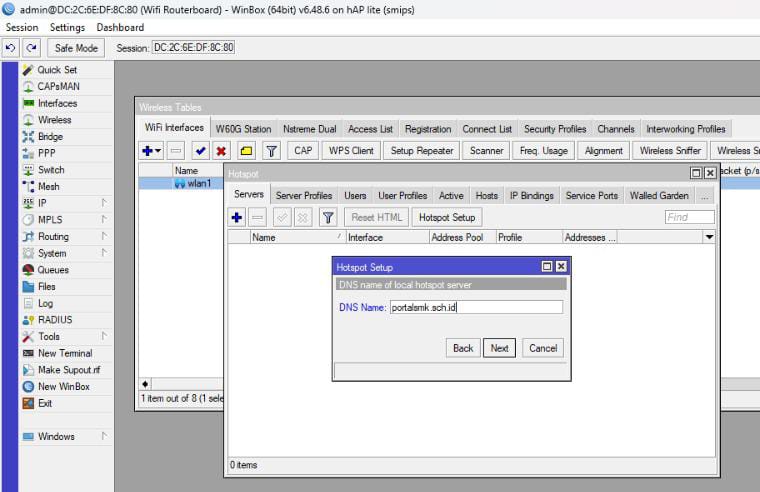760x492 pixels.
Task: Open the Log menu
Action: [x=45, y=303]
